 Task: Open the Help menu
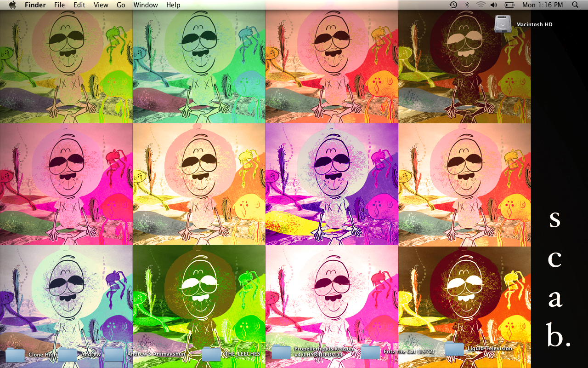click(x=173, y=5)
